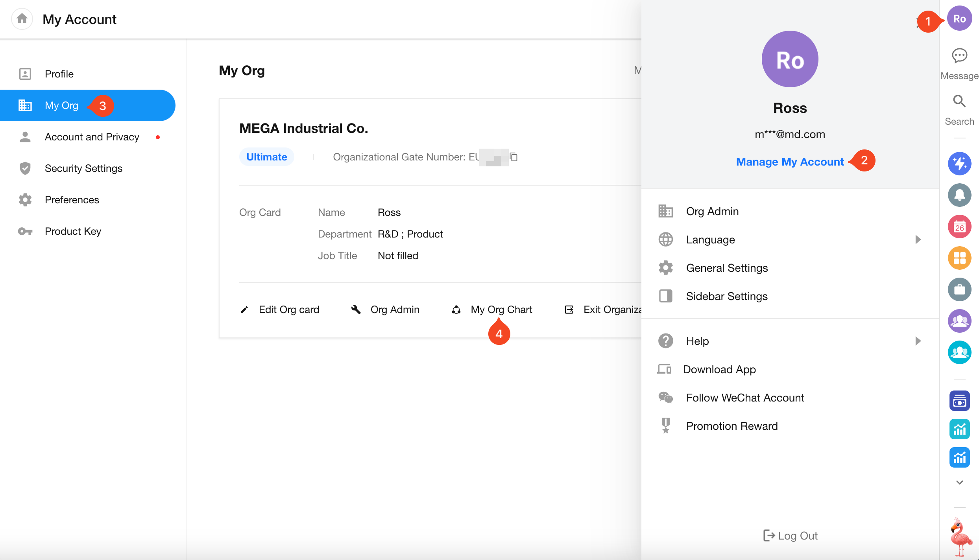The height and width of the screenshot is (560, 979).
Task: Click the home icon beside My Account
Action: coord(22,18)
